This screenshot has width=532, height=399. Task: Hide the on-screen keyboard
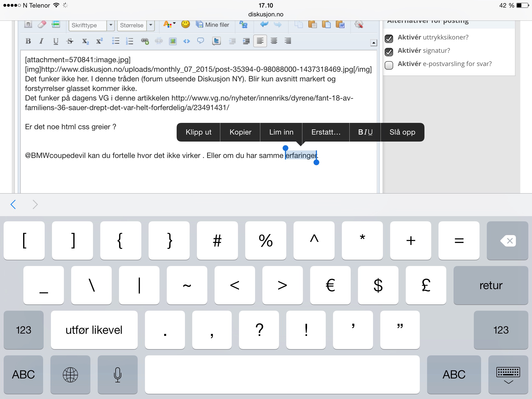508,375
